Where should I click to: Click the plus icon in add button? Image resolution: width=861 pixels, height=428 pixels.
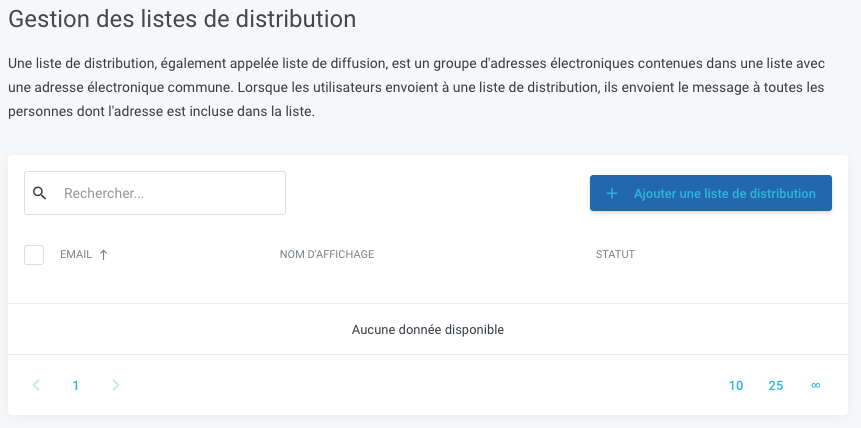(612, 193)
